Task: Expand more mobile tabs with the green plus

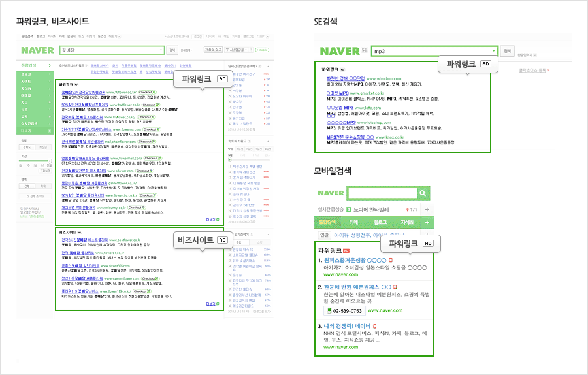Action: point(427,222)
